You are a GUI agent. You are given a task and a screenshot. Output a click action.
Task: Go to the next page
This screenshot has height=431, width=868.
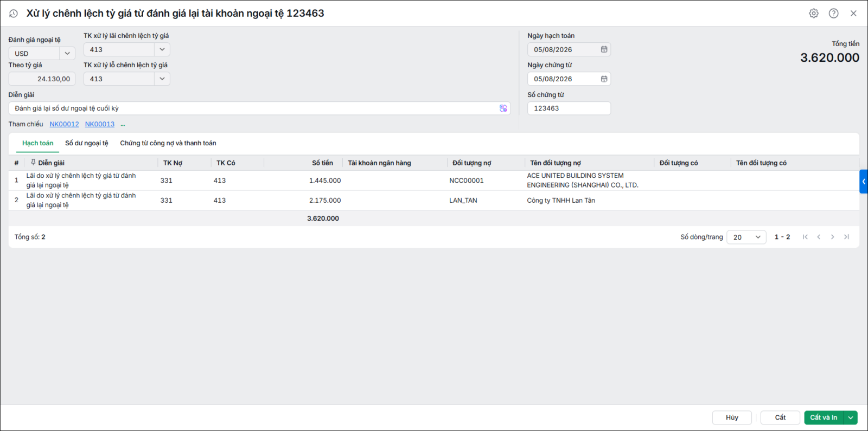833,237
